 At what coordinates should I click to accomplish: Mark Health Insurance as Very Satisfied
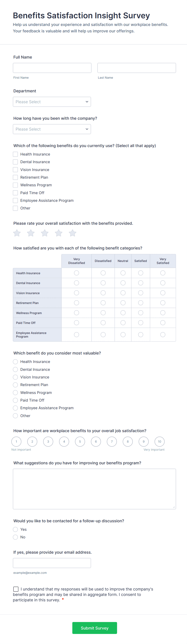click(x=163, y=273)
